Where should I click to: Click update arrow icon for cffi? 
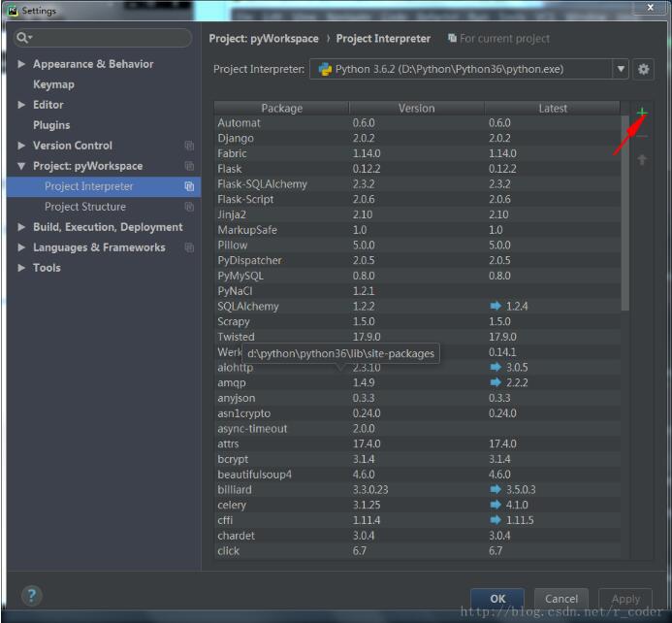tap(496, 520)
